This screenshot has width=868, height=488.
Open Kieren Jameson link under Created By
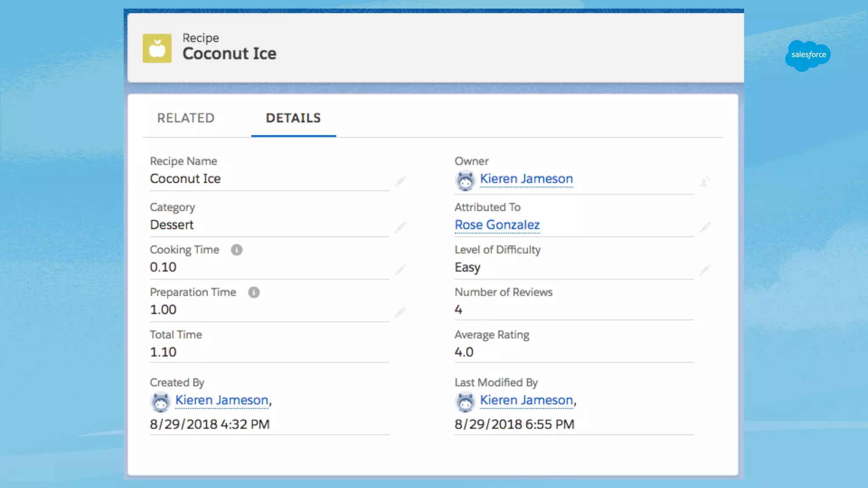(222, 400)
